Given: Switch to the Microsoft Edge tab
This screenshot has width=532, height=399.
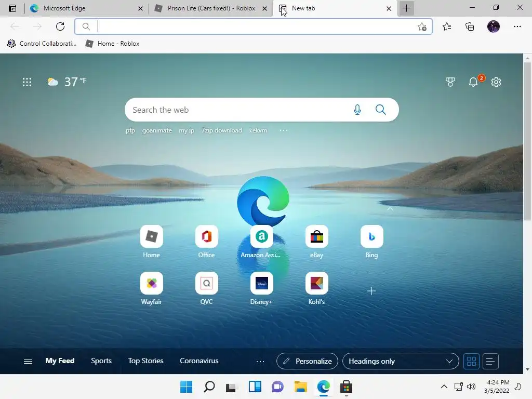Looking at the screenshot, I should [x=86, y=8].
